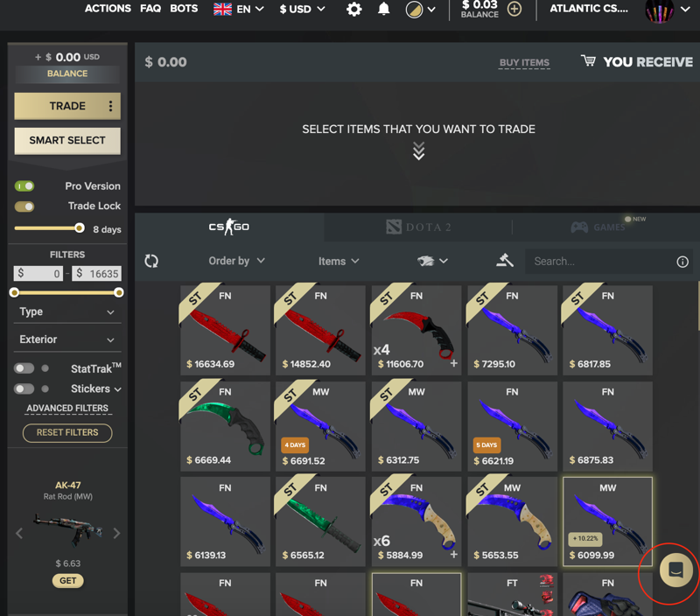This screenshot has height=616, width=700.
Task: Click the shopping cart icon
Action: point(588,60)
